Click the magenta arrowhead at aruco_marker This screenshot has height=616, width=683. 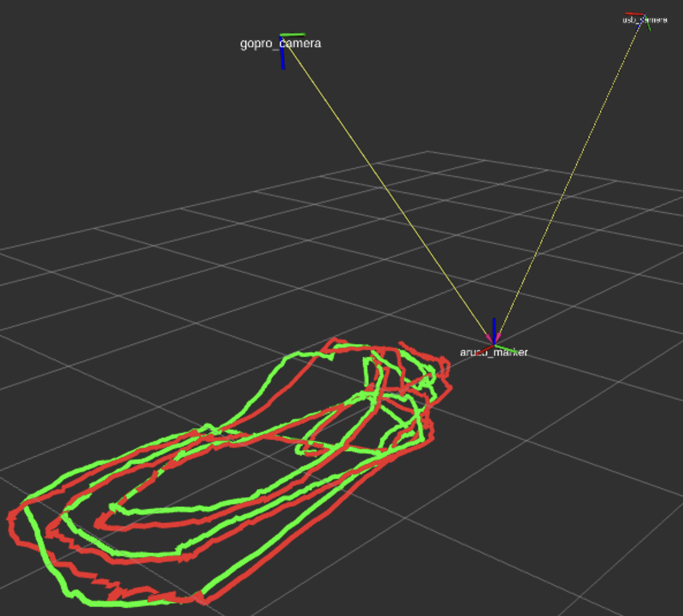click(493, 338)
